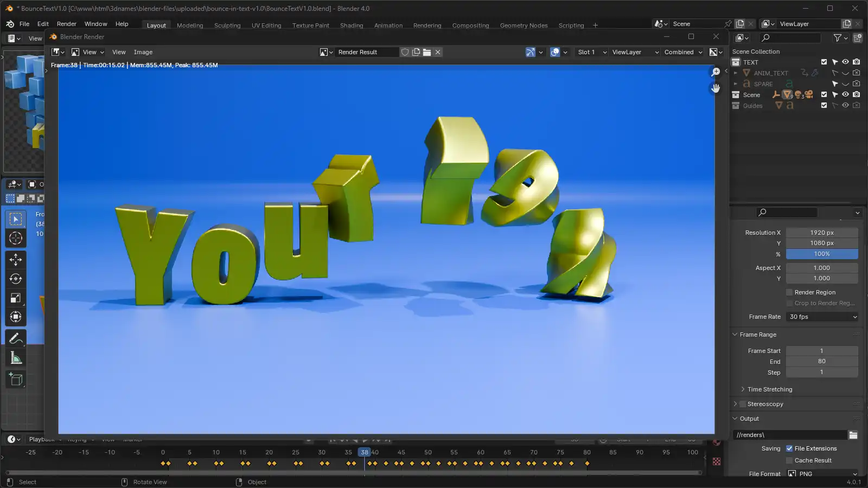Click new image copy icon beside Render Result
The image size is (868, 488).
[x=416, y=52]
